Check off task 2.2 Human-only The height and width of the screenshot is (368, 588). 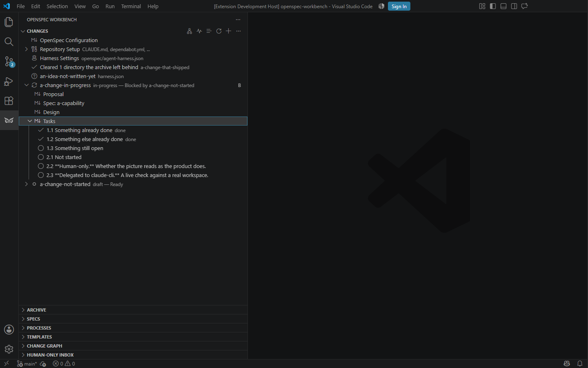41,166
